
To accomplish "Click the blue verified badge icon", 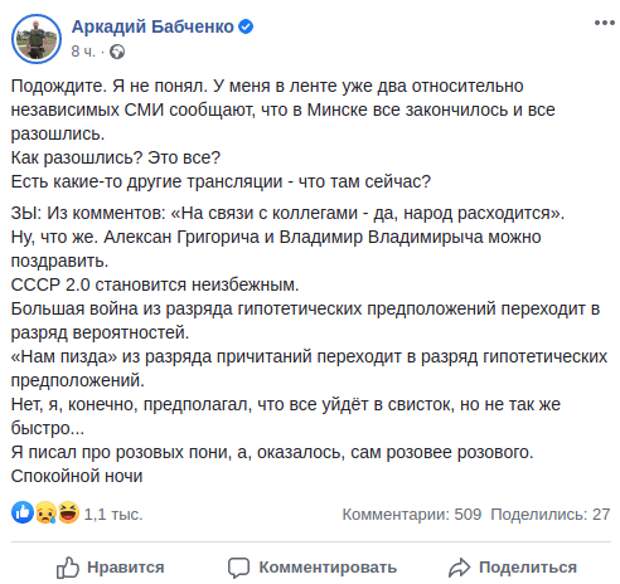I will [246, 27].
